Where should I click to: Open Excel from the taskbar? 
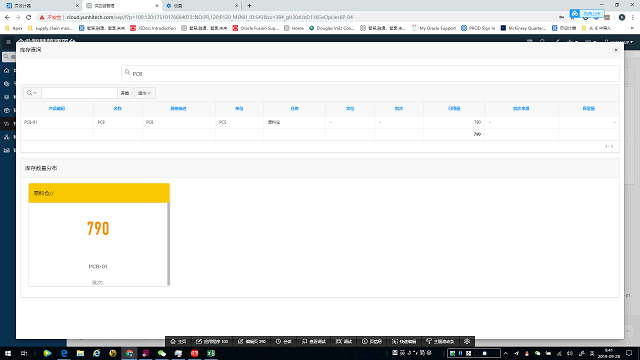pyautogui.click(x=211, y=353)
